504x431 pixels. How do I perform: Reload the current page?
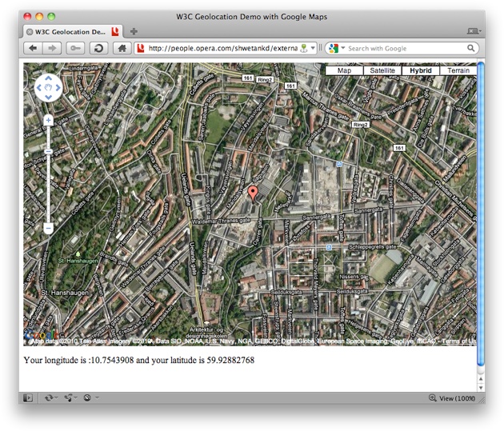point(98,49)
